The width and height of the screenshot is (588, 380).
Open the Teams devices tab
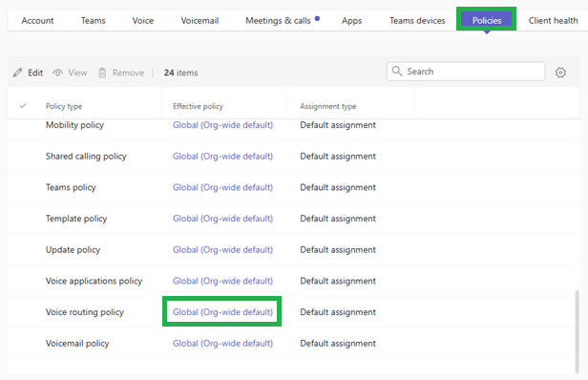pos(417,21)
